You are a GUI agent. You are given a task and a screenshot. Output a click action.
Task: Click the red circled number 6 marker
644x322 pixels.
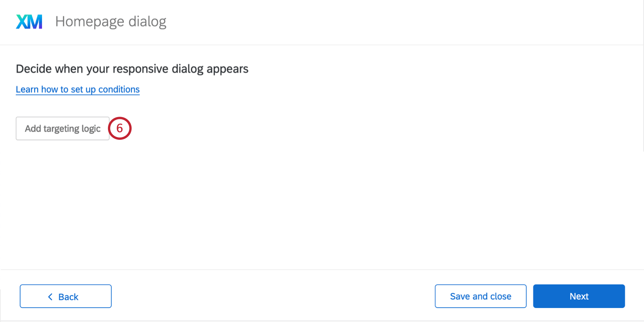(120, 128)
